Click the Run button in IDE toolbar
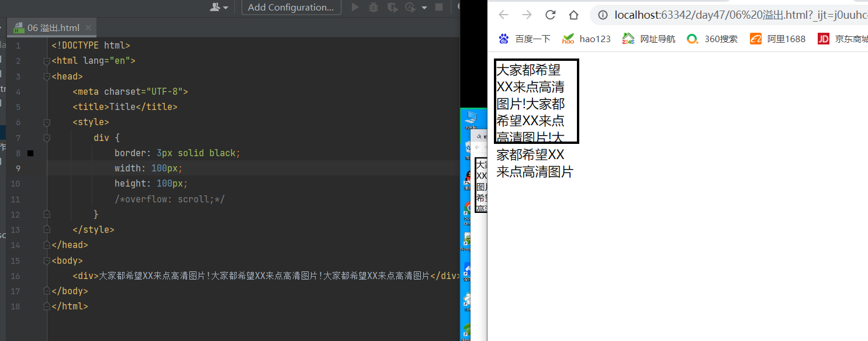Screen dimensions: 868x341 355,7
